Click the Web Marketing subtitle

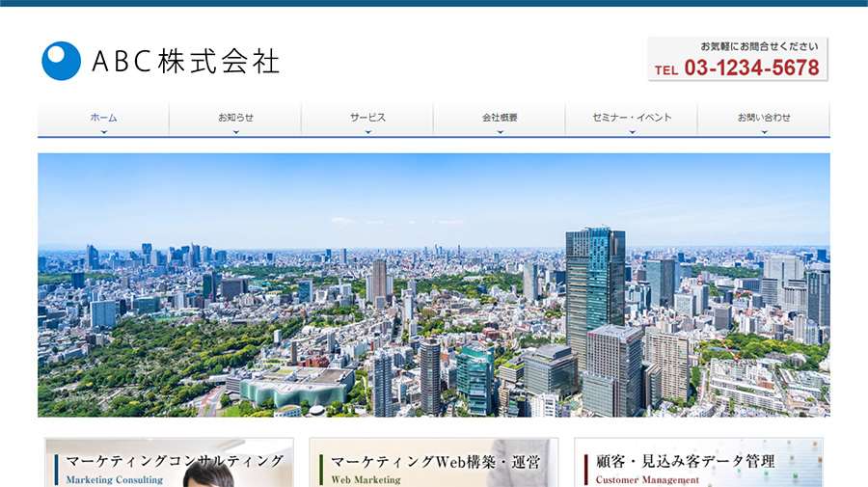pos(366,480)
